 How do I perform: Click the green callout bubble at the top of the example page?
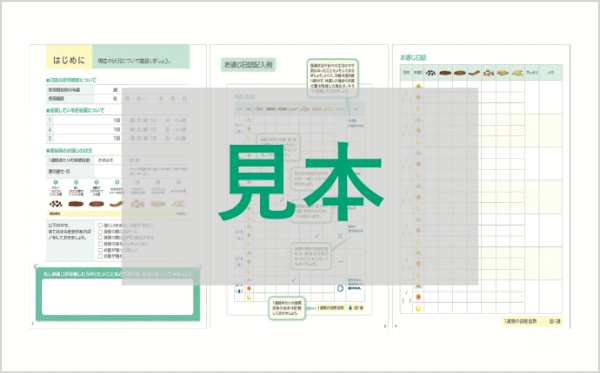333,78
